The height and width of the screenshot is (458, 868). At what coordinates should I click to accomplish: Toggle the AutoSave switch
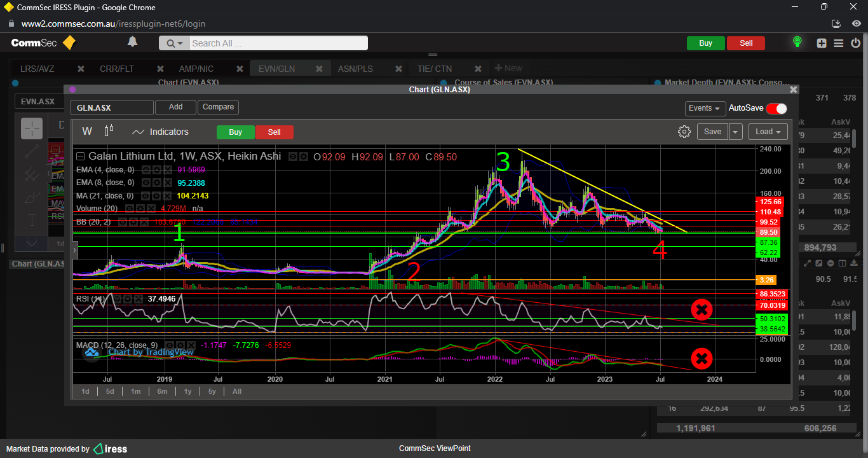[776, 108]
